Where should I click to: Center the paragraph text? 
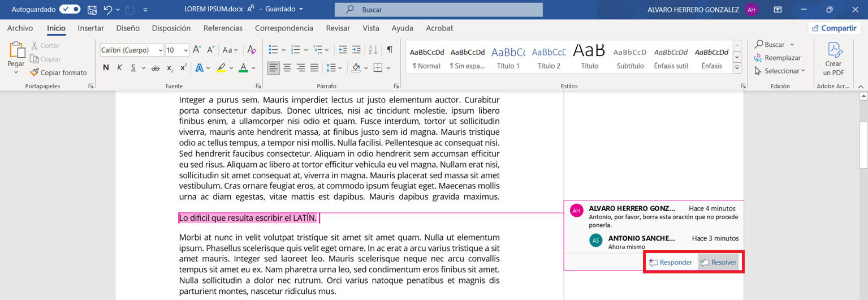(x=287, y=68)
